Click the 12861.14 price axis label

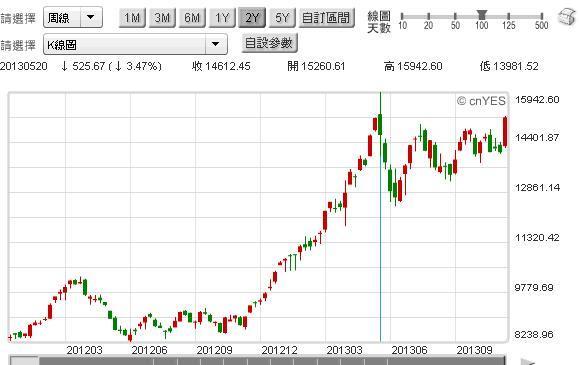tap(537, 188)
